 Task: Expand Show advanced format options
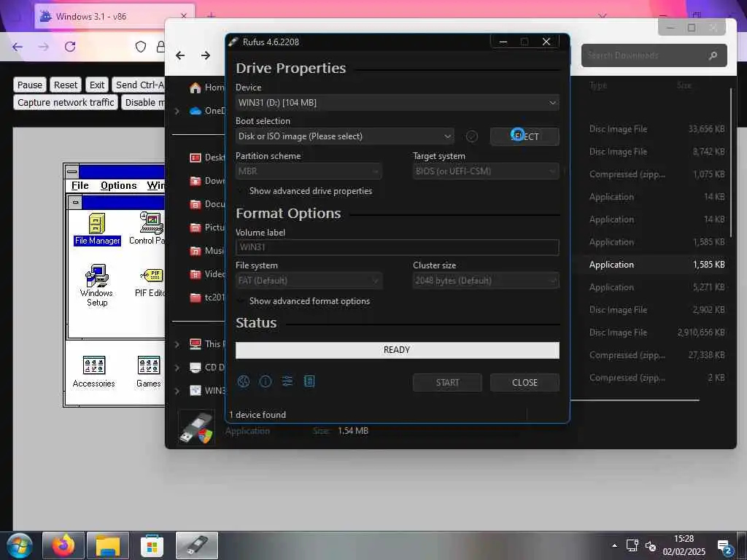tap(304, 301)
